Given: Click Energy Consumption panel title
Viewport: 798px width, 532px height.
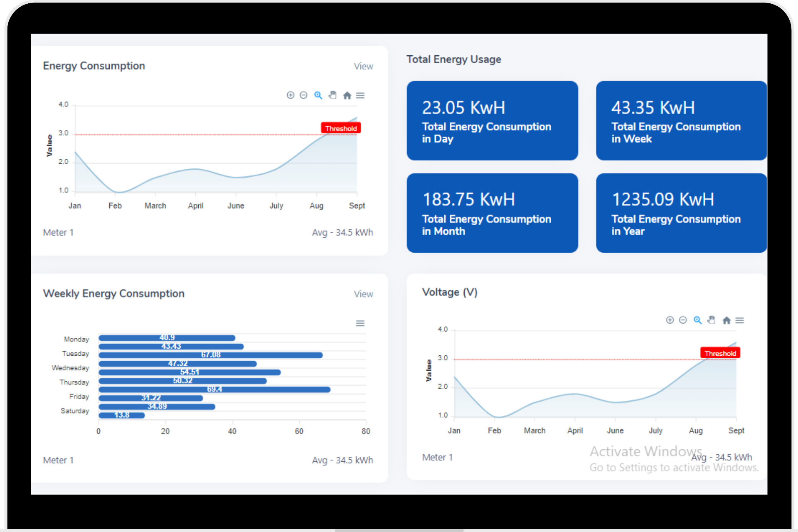Looking at the screenshot, I should pyautogui.click(x=94, y=66).
